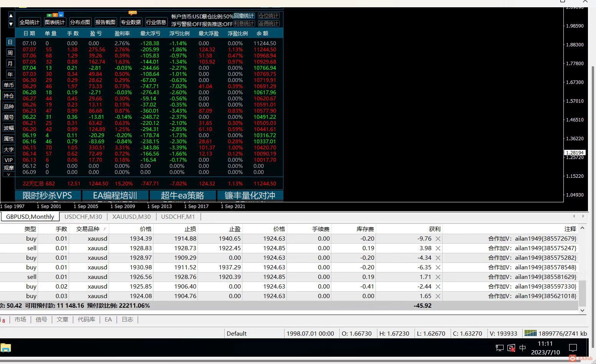596x364 pixels.
Task: Click the 报告截图 report screenshot button
Action: (105, 22)
